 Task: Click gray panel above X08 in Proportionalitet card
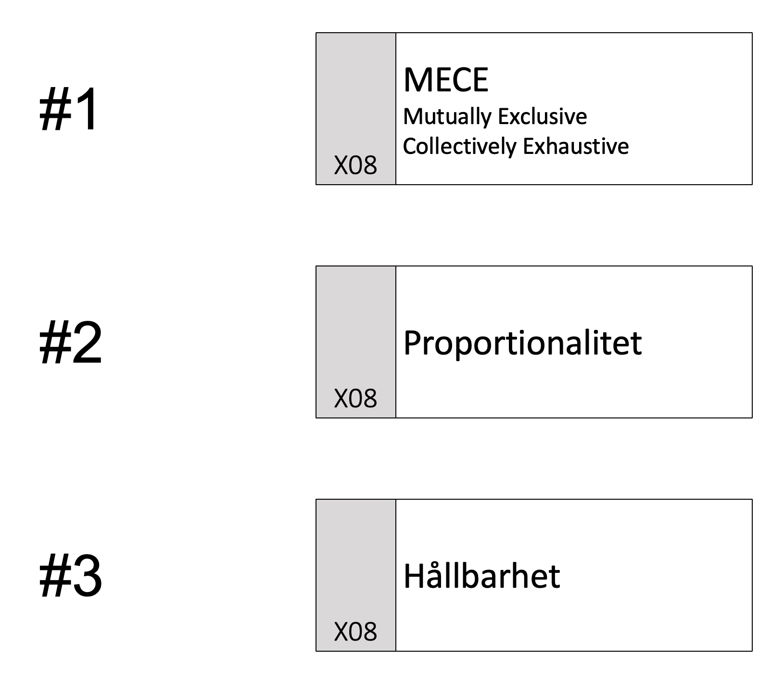(x=356, y=325)
